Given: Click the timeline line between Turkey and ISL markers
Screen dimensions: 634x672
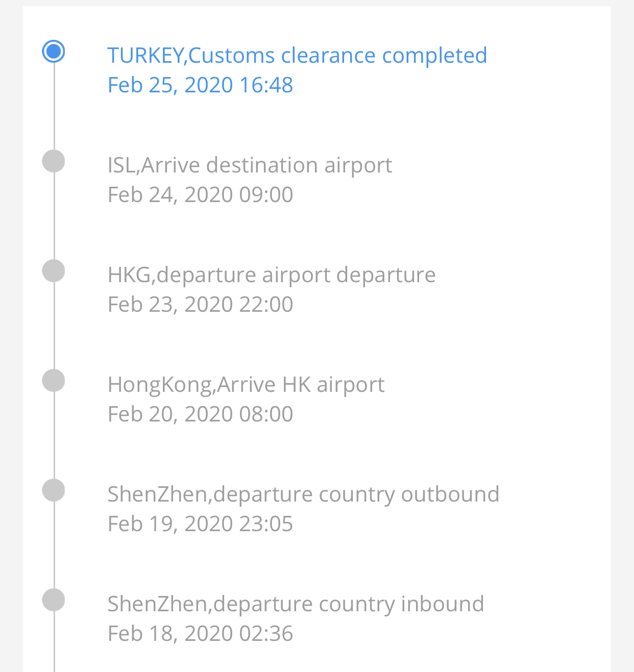Looking at the screenshot, I should 54,106.
